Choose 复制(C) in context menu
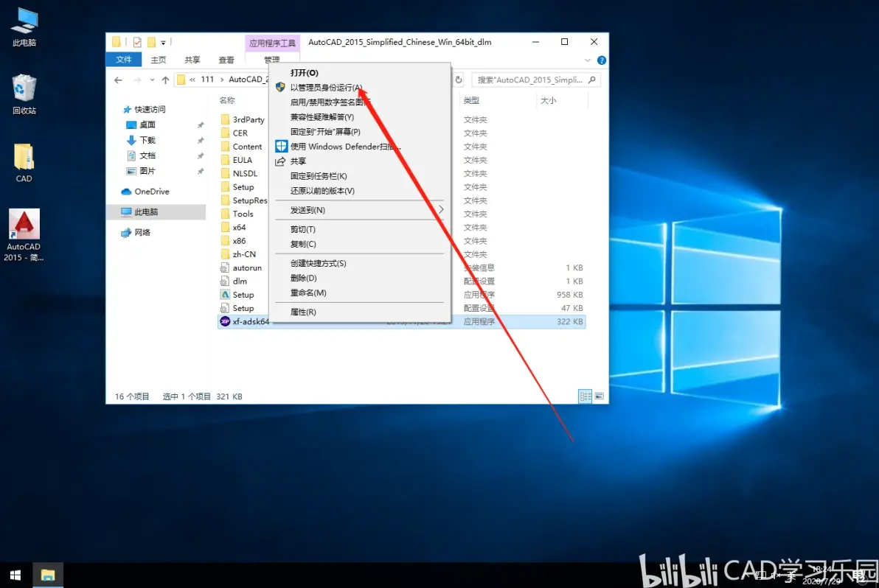The height and width of the screenshot is (588, 879). [303, 244]
